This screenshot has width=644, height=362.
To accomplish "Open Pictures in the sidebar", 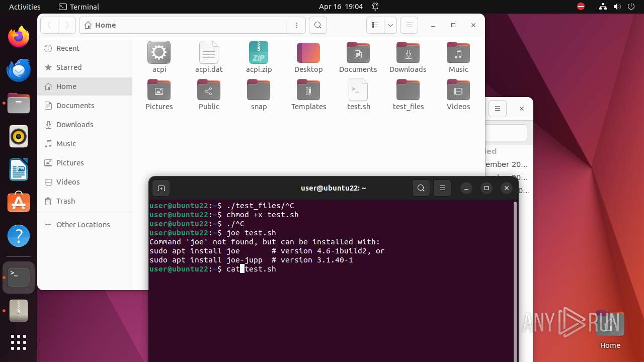I will [x=85, y=163].
